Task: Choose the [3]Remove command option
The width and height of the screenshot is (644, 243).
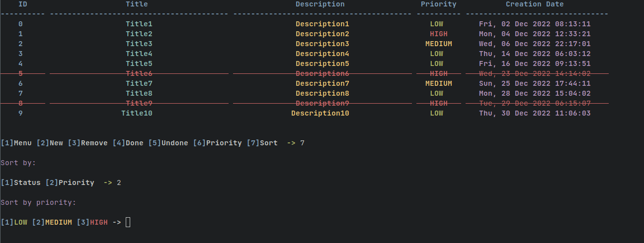Action: 87,143
